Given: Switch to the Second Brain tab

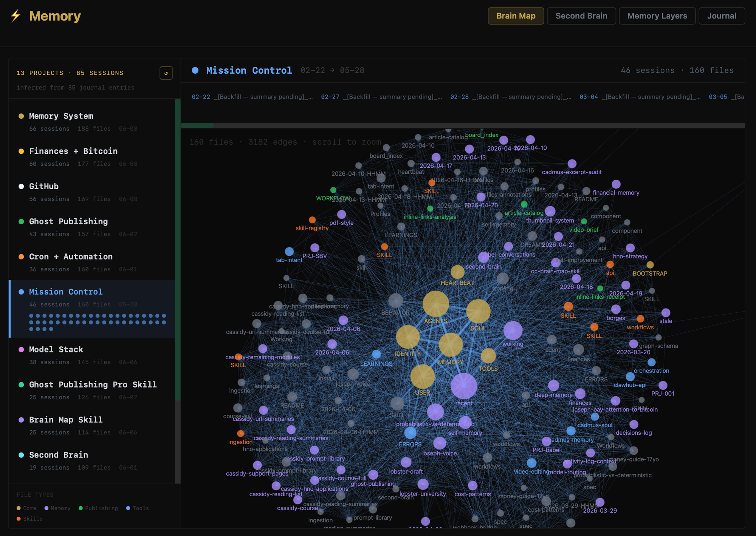Looking at the screenshot, I should tap(581, 16).
